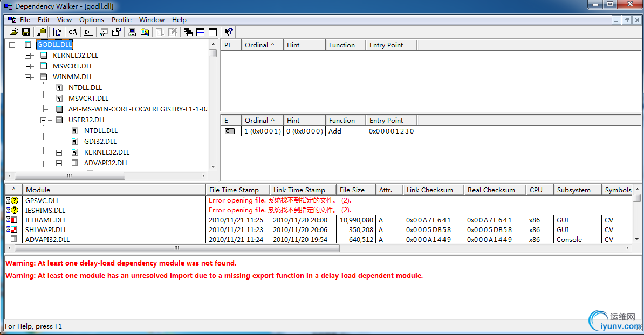Activate context Help with the arrow-question icon
The height and width of the screenshot is (335, 644).
[229, 32]
